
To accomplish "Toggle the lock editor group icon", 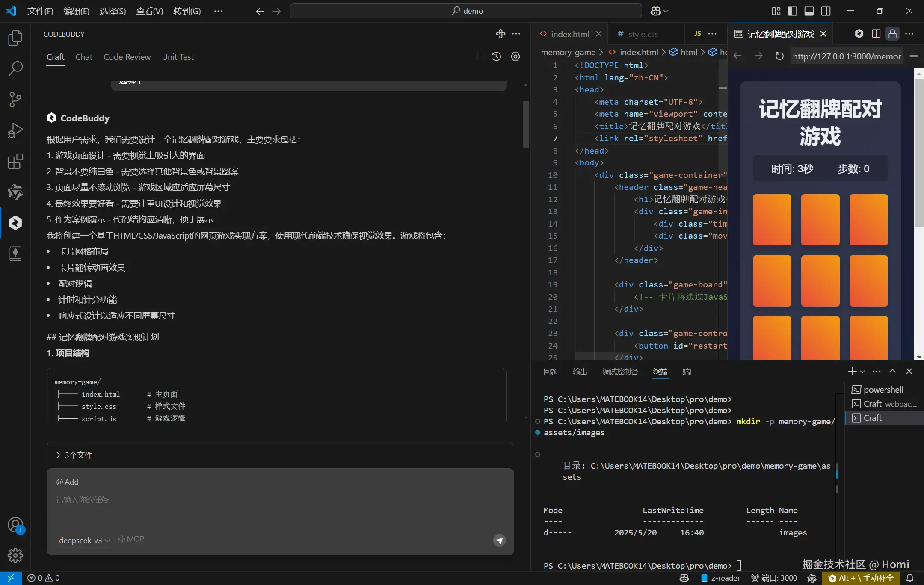I will (x=892, y=34).
